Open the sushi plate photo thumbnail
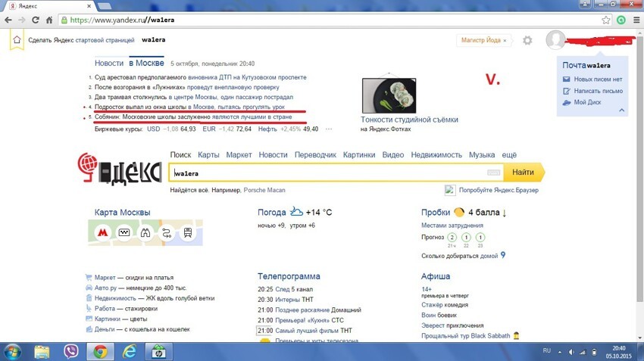This screenshot has width=644, height=361. [389, 95]
